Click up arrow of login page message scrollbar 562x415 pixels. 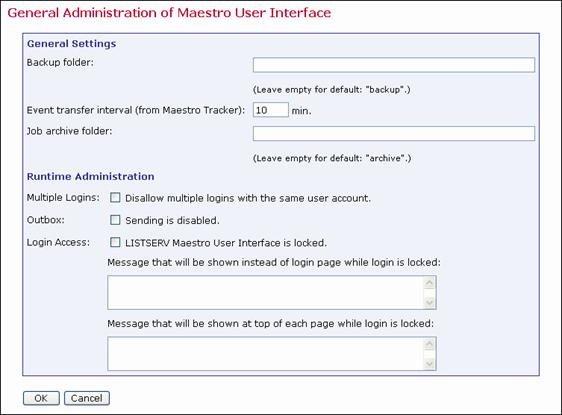(x=429, y=283)
